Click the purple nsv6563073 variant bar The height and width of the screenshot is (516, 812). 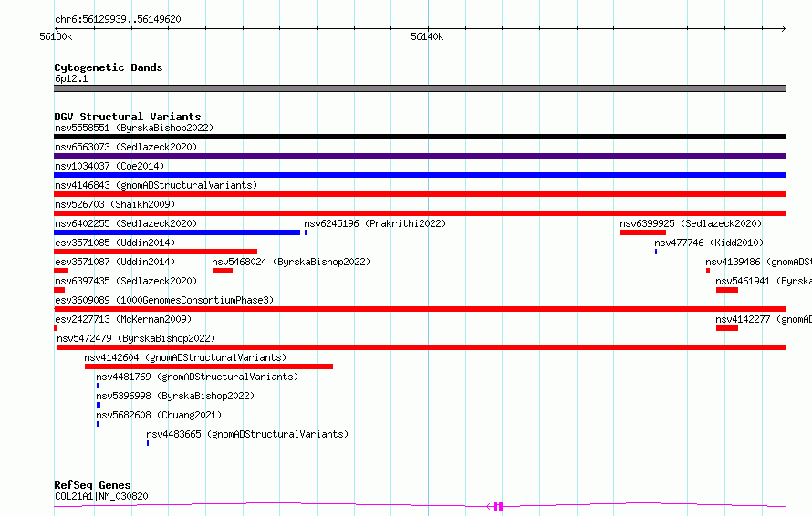(x=420, y=156)
